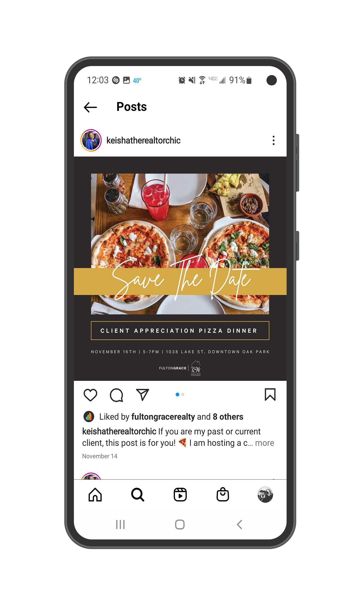Tap the Save The Date pizza image

click(180, 268)
